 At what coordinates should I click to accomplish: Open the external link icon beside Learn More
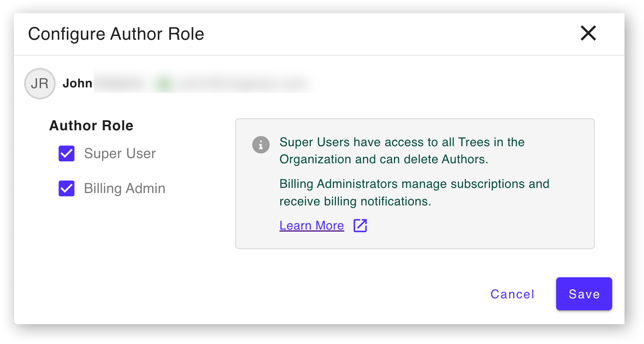click(360, 225)
